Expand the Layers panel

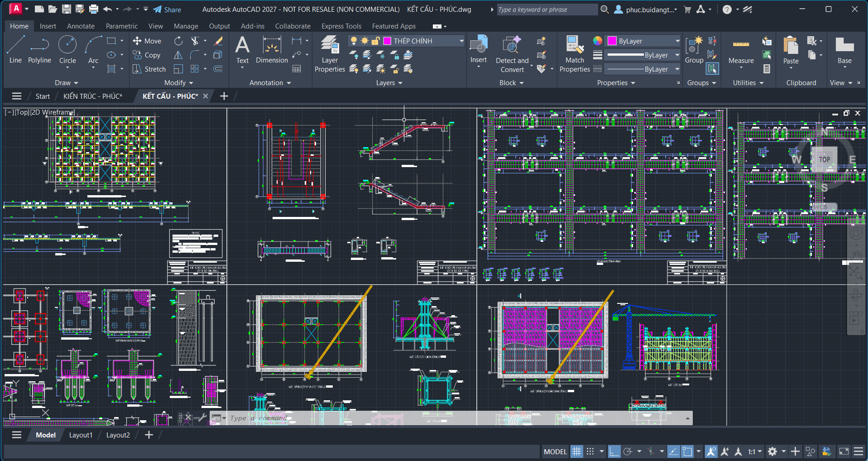(389, 83)
